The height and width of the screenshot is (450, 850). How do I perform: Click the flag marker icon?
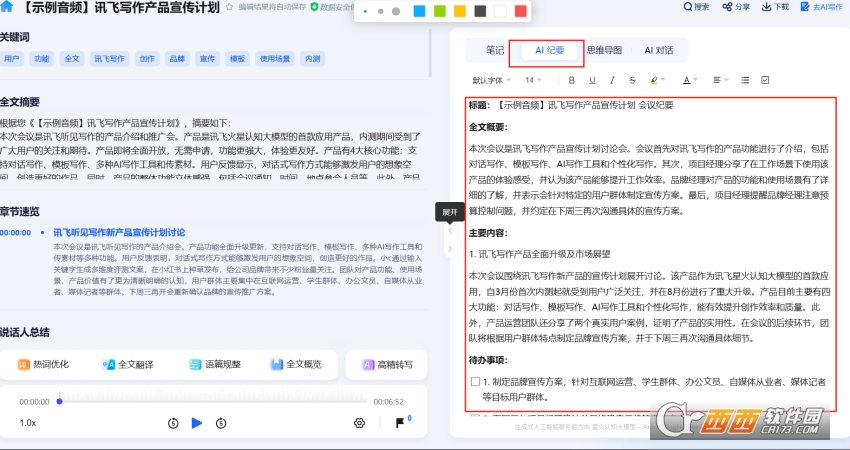(x=400, y=423)
